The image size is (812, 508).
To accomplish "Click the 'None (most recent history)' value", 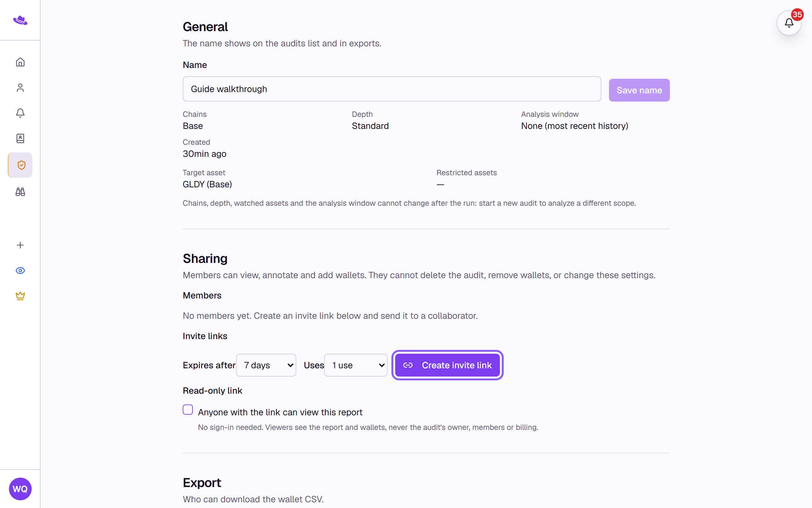I will click(x=574, y=126).
